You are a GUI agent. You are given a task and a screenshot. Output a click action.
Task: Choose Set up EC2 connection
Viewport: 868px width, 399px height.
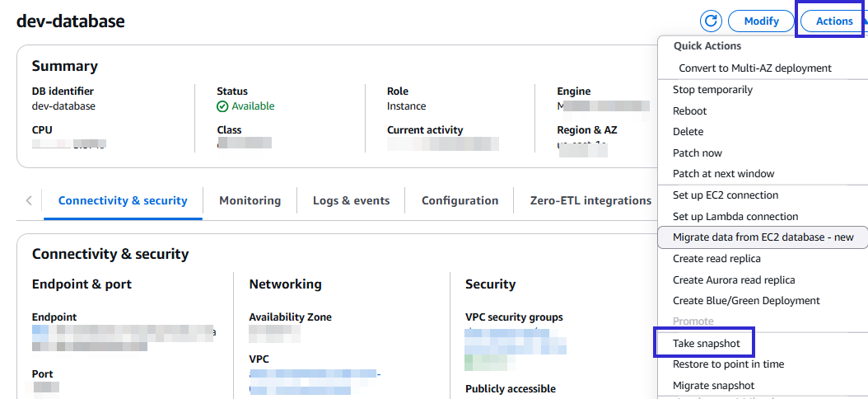coord(726,195)
